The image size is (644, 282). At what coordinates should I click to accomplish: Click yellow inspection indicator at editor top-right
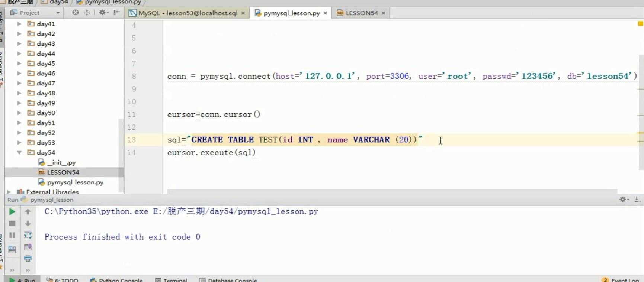640,24
